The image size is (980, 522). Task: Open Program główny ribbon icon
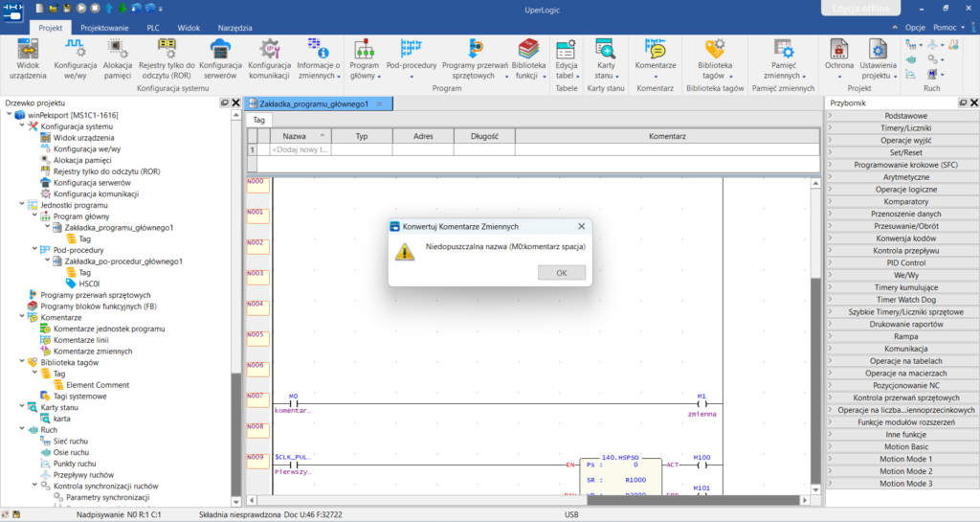(x=365, y=58)
